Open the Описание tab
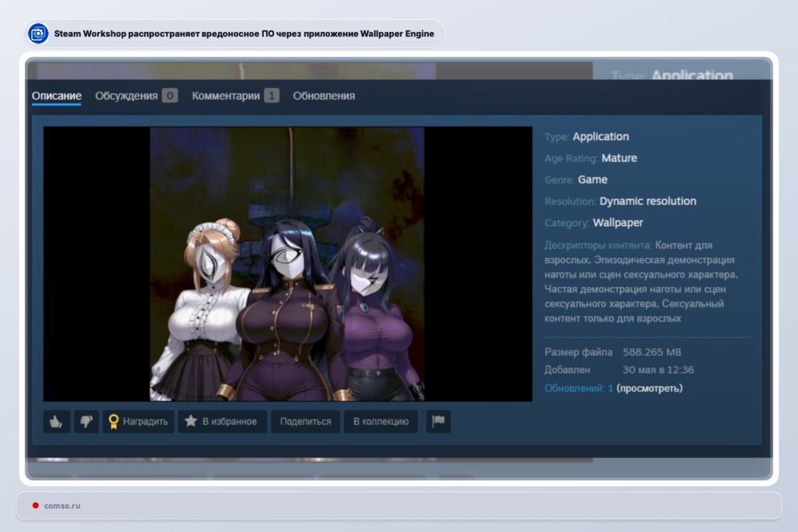Image resolution: width=798 pixels, height=532 pixels. click(57, 96)
